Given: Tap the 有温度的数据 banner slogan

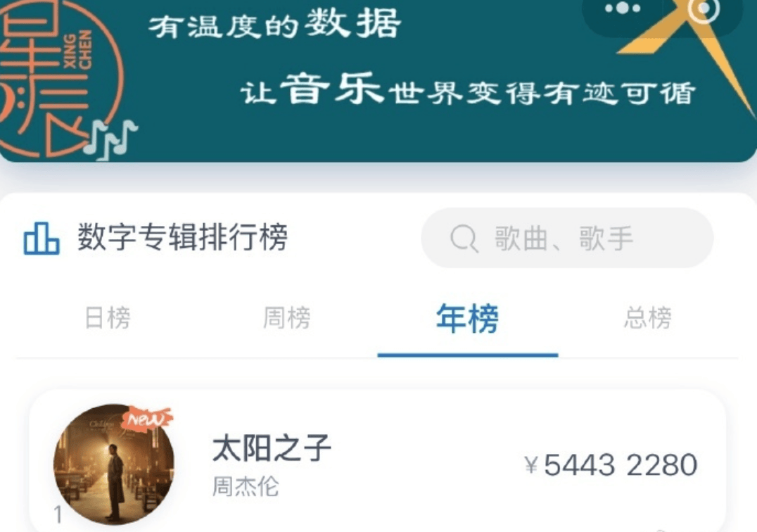Looking at the screenshot, I should 274,25.
